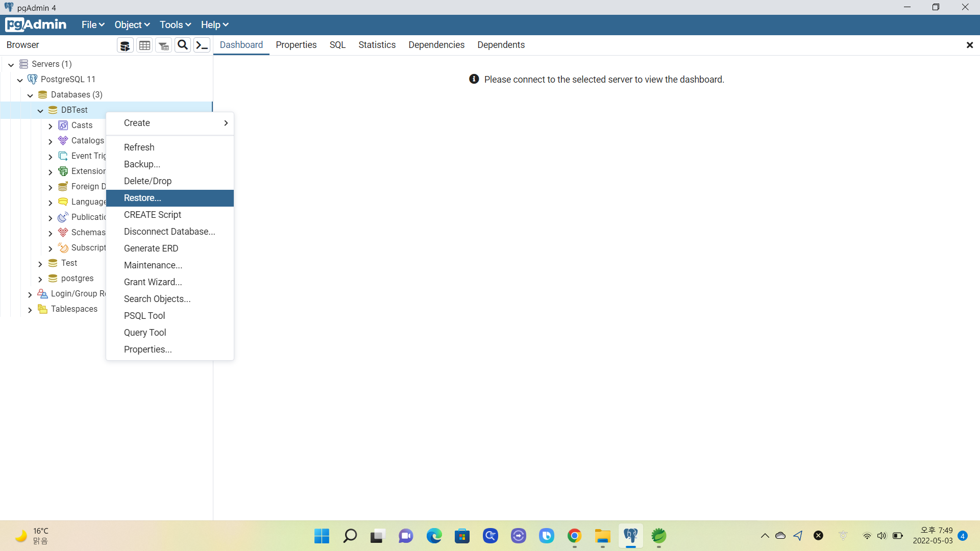Select the postgres database tree item

[x=77, y=279]
